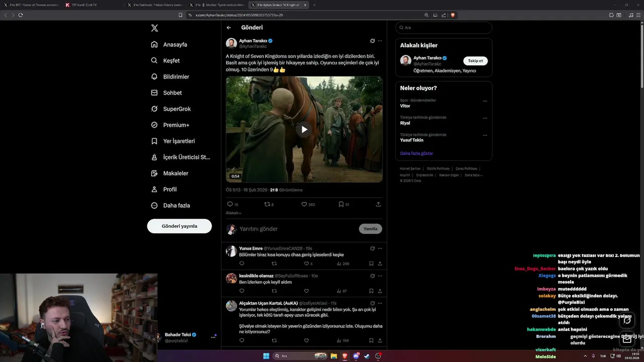Open Keşfet explore page
The image size is (644, 362).
tap(166, 60)
